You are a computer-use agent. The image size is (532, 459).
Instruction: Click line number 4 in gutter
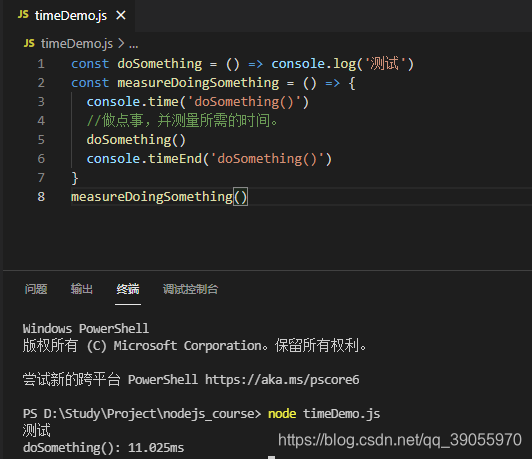tap(41, 121)
